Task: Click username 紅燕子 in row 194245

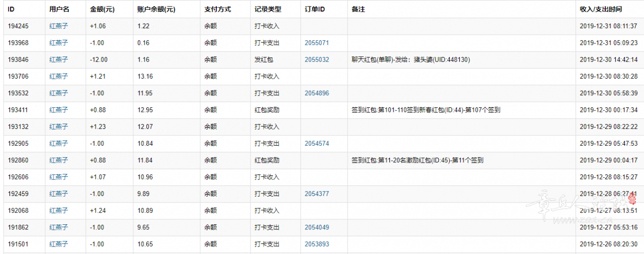Action: (x=58, y=26)
